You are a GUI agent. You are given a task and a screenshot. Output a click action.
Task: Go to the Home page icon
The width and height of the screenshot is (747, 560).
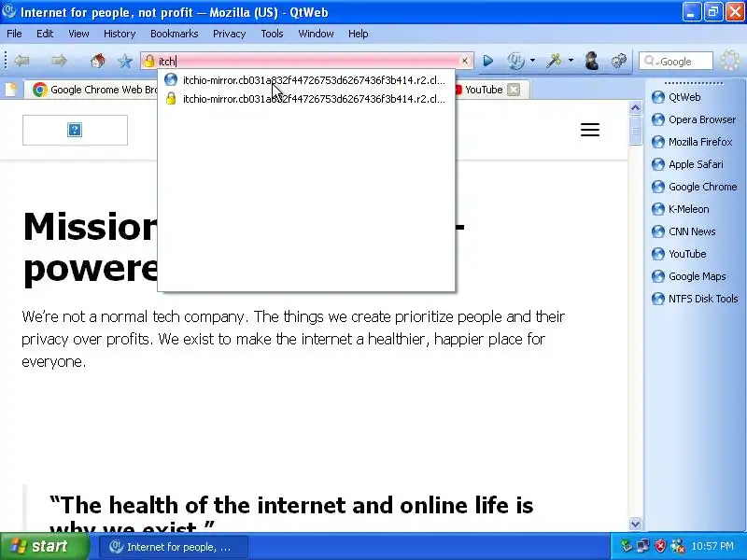click(x=98, y=61)
